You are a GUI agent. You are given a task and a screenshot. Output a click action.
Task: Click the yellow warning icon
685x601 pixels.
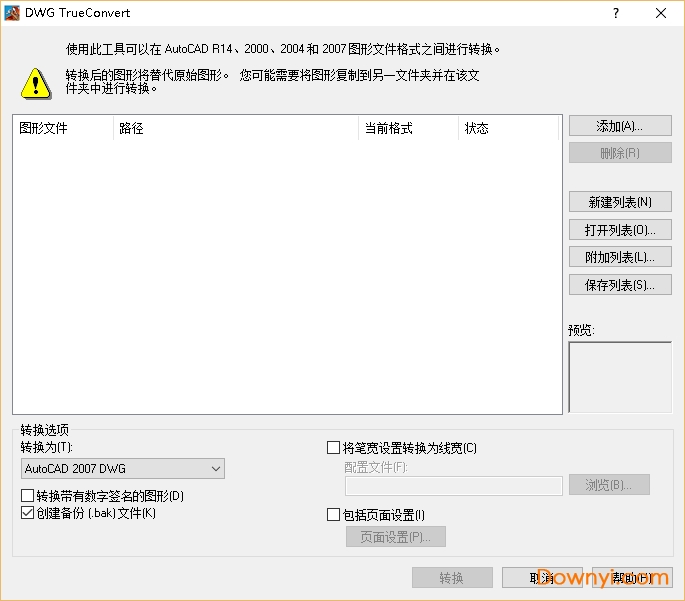coord(36,82)
